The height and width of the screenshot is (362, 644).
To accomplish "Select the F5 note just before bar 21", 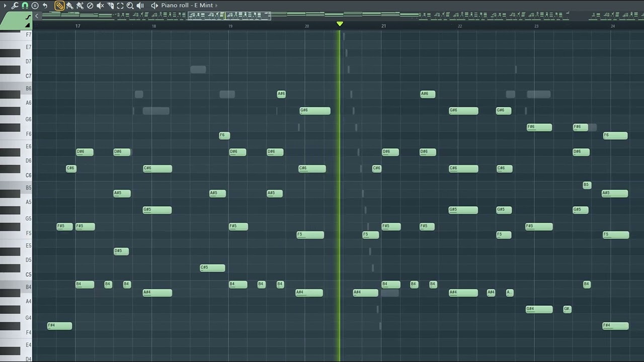I will pyautogui.click(x=370, y=235).
